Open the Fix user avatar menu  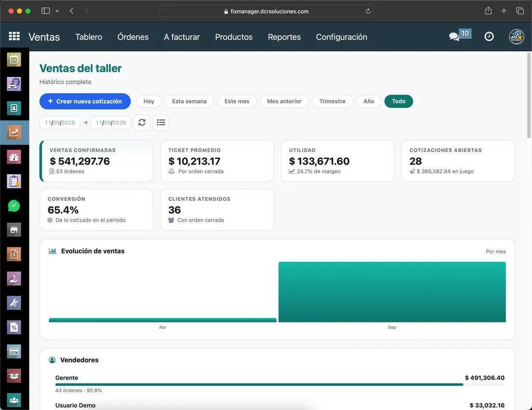click(517, 37)
